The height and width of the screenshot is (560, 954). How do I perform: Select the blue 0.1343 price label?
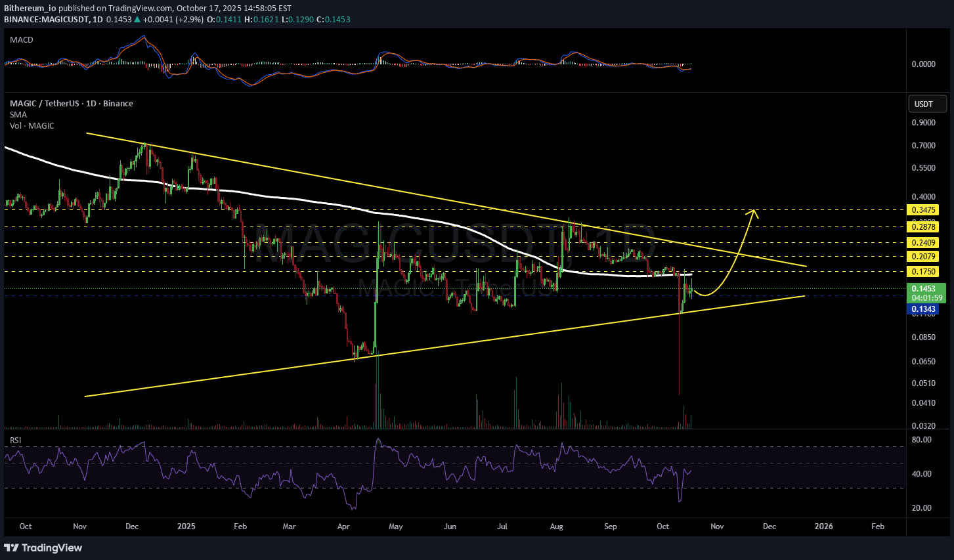(x=922, y=310)
